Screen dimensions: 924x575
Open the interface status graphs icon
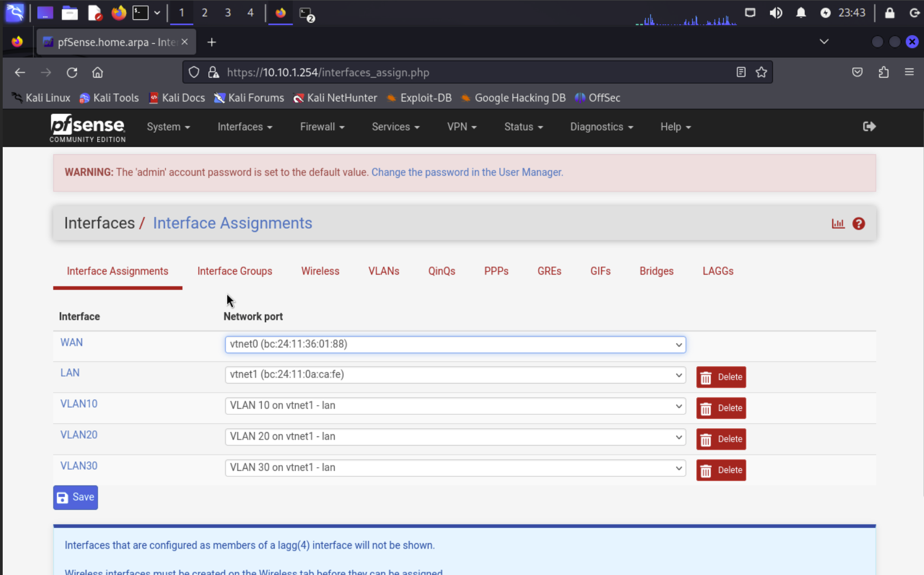(x=838, y=223)
